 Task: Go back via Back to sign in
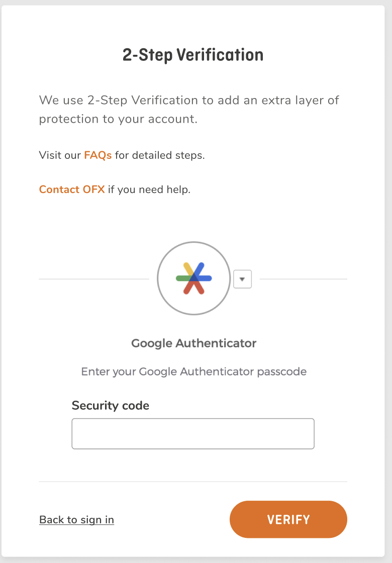point(76,520)
